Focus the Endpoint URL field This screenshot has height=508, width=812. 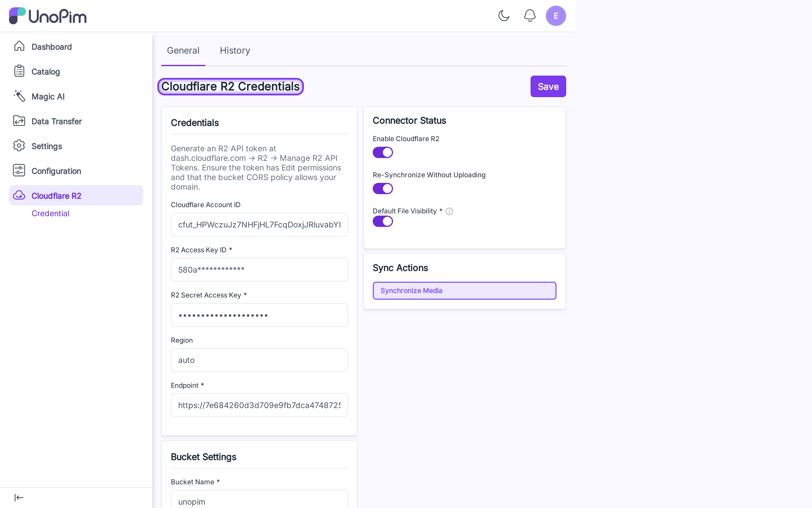[x=259, y=405]
